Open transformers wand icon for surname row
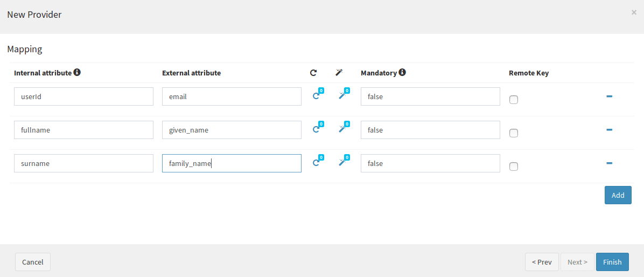Screen dimensions: 644x277 342,163
